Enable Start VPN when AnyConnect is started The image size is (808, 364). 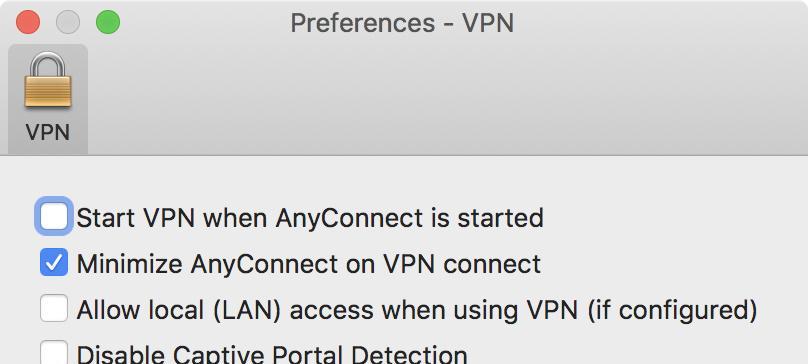(54, 216)
